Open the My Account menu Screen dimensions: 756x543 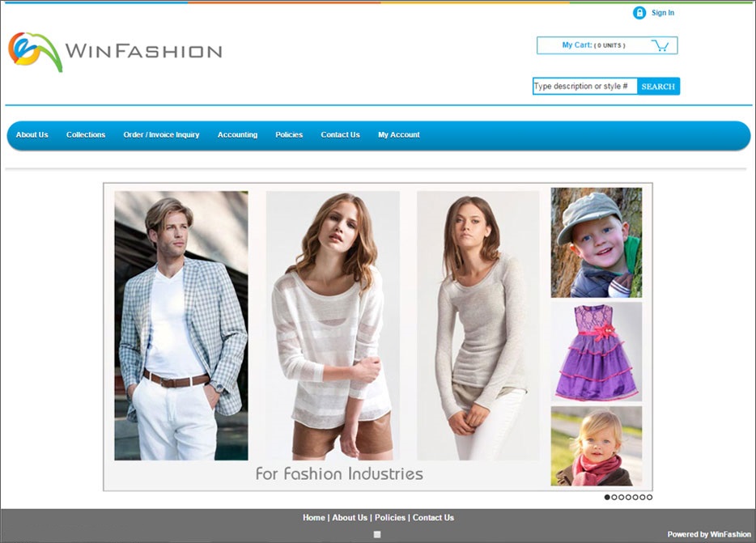pos(399,135)
